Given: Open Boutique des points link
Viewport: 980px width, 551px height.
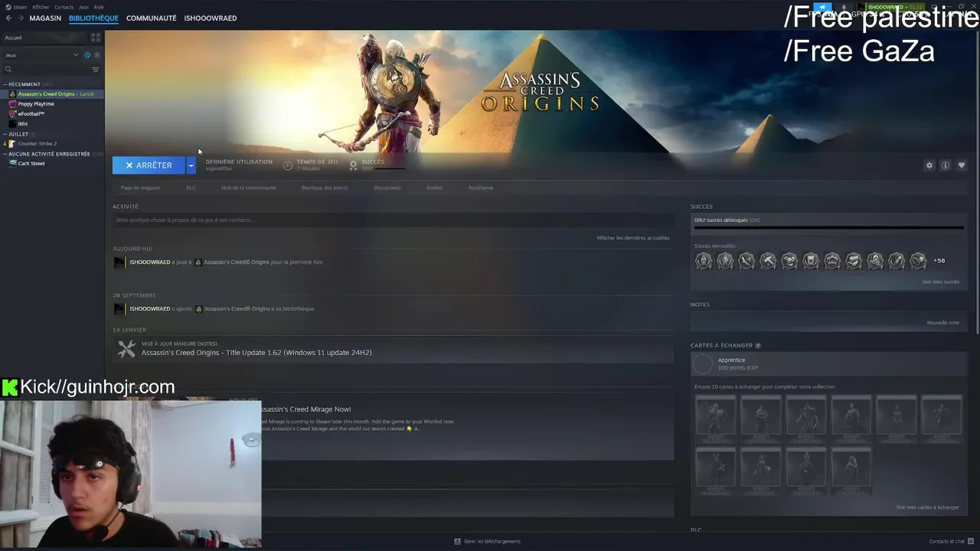Looking at the screenshot, I should (x=325, y=187).
